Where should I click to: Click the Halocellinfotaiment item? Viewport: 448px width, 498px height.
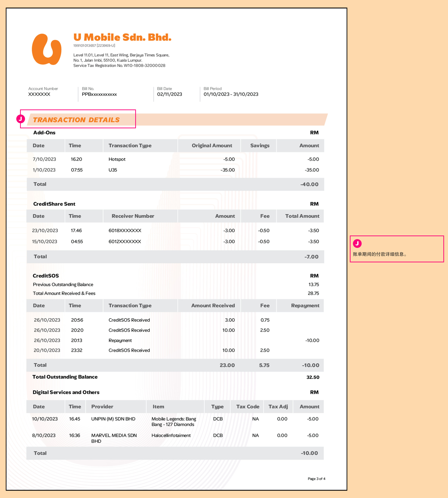(x=171, y=435)
